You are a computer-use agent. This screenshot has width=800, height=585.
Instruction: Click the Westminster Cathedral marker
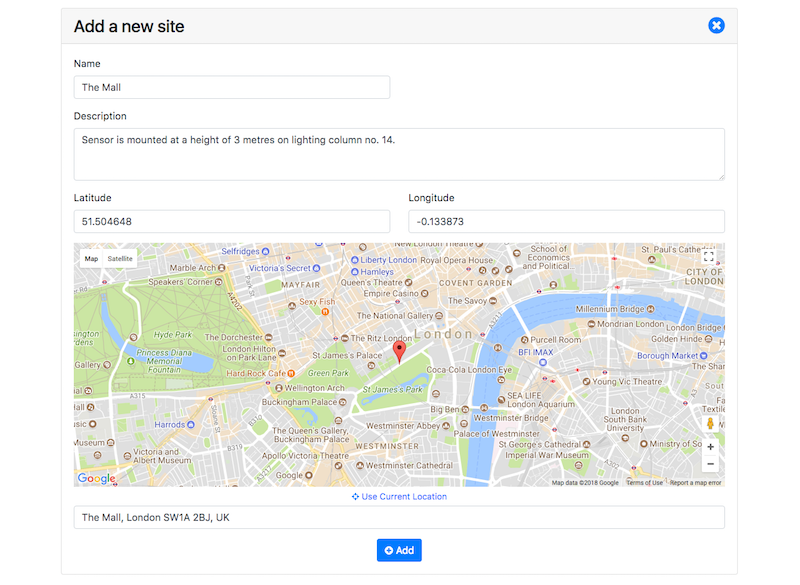tap(360, 465)
